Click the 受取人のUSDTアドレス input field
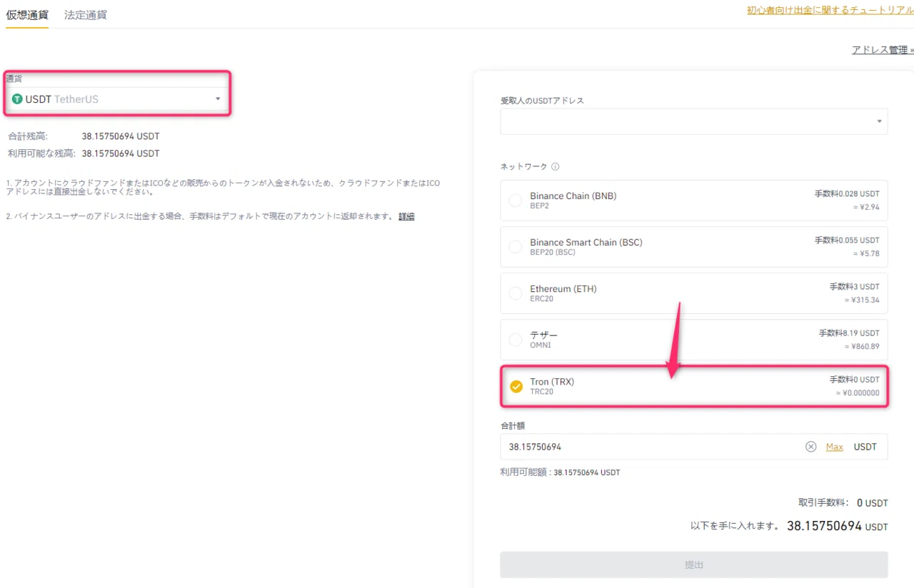Viewport: 914px width, 588px height. point(694,121)
